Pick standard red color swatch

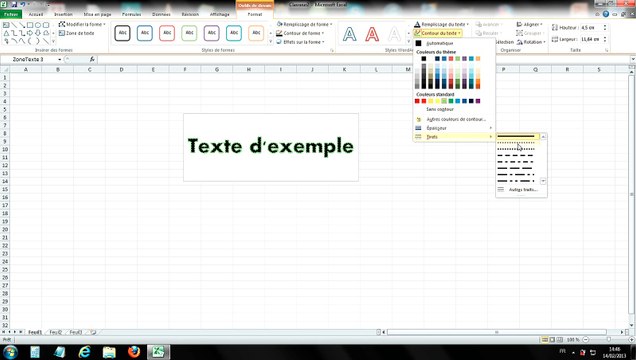[423, 101]
